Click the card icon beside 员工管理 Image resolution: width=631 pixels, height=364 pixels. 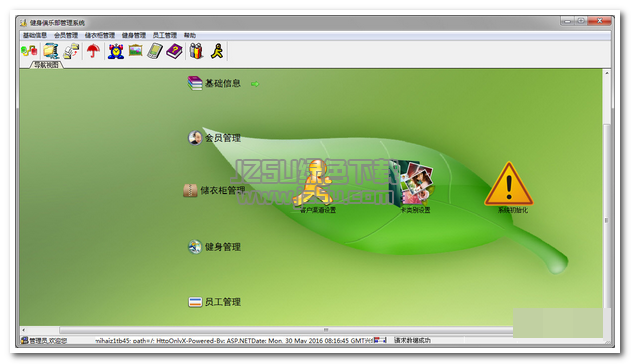pos(195,302)
